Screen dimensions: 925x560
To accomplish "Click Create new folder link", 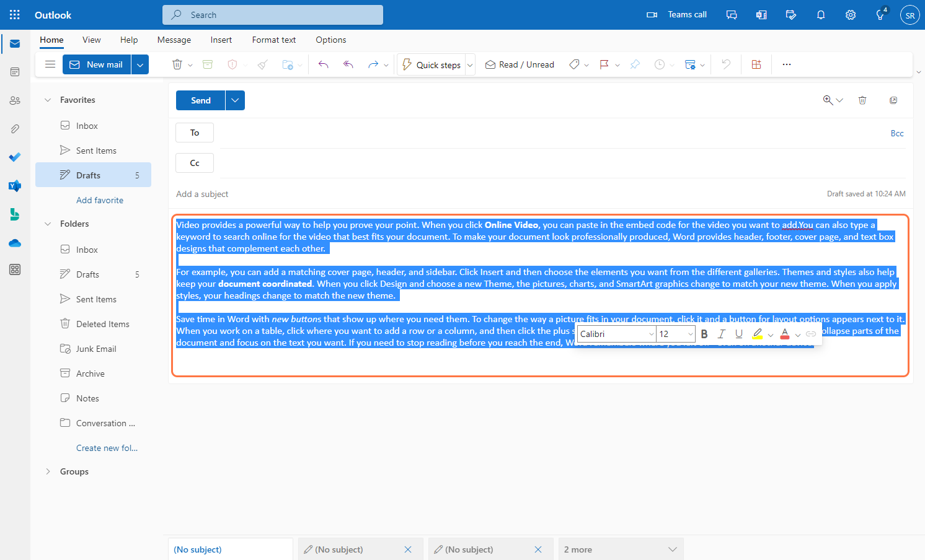I will (x=107, y=448).
